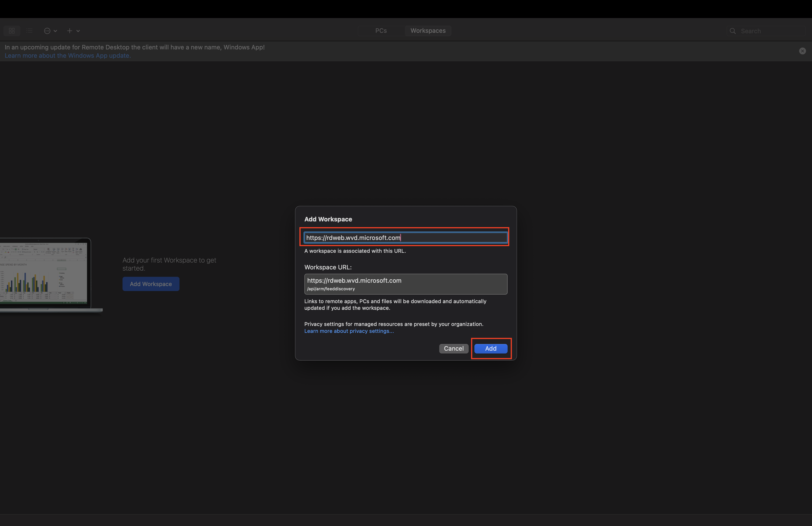
Task: Click the 'Add Workspace' dialog title
Action: [x=328, y=219]
